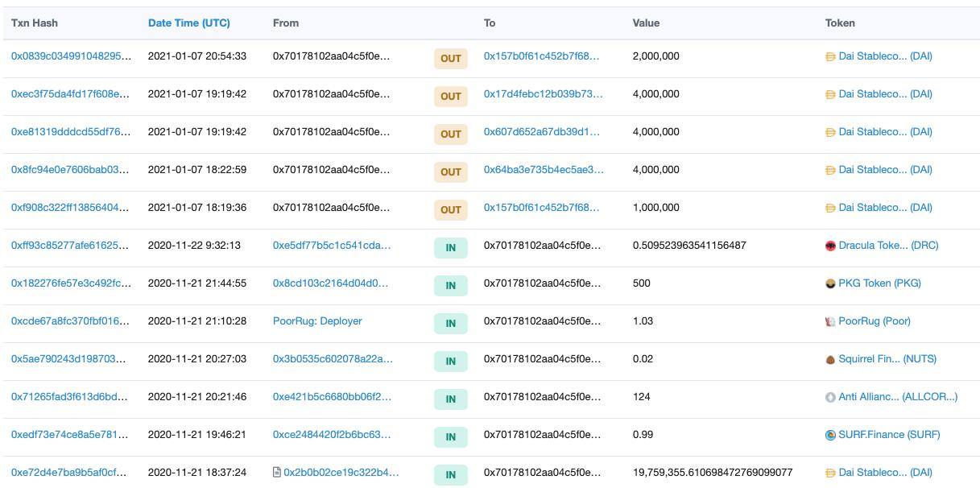Viewport: 980px width, 488px height.
Task: Sort by Date Time (UTC) column header
Action: [188, 23]
